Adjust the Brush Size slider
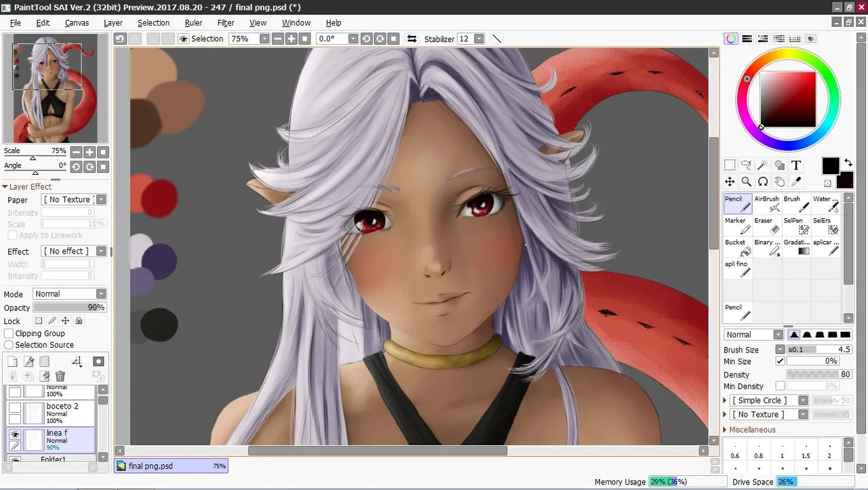This screenshot has height=490, width=868. click(x=819, y=350)
